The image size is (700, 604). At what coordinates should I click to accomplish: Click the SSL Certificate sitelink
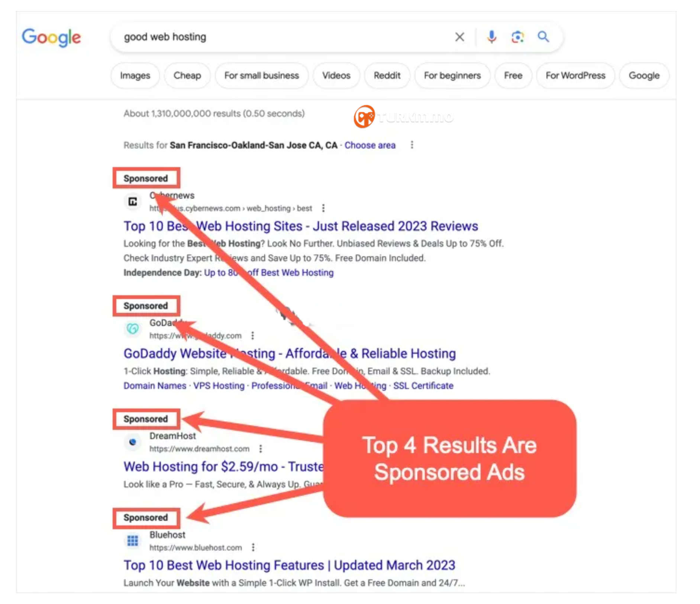[423, 386]
